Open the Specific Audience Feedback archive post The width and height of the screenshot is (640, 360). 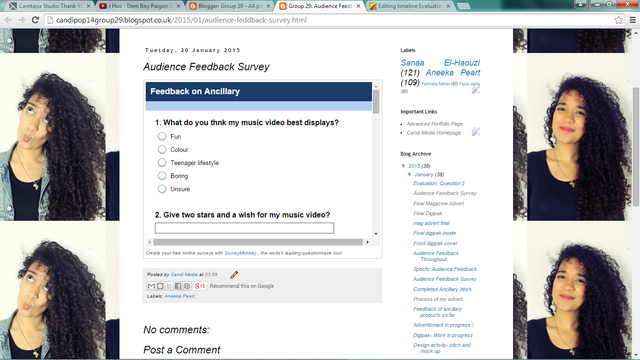tap(445, 269)
